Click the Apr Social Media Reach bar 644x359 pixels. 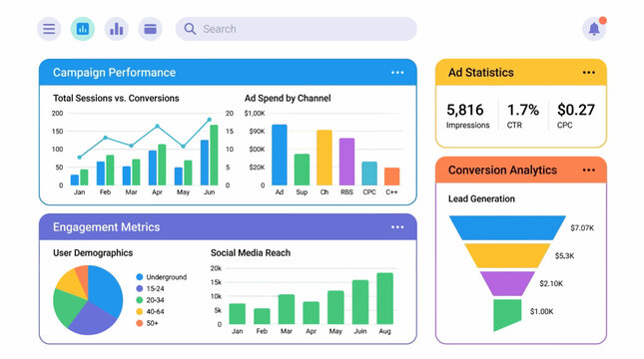tap(311, 313)
